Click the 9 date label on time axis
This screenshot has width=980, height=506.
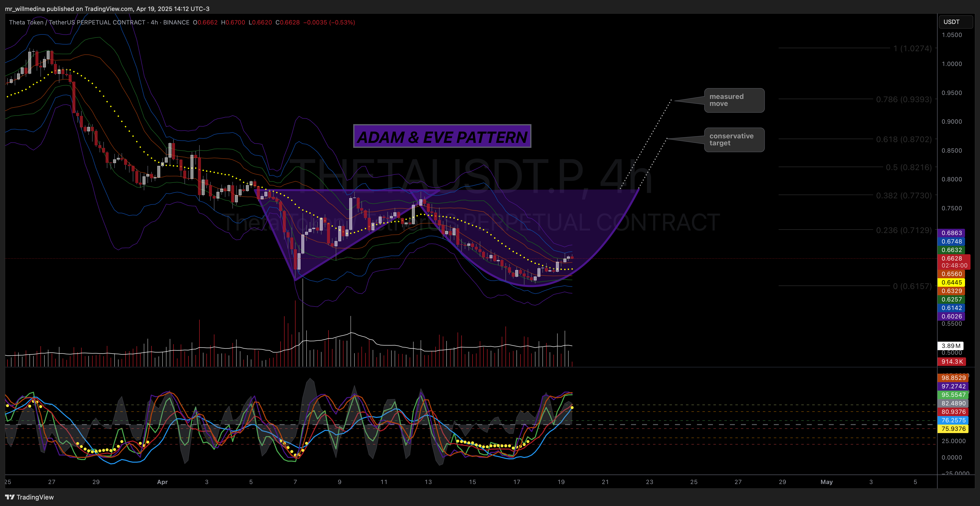(x=339, y=482)
